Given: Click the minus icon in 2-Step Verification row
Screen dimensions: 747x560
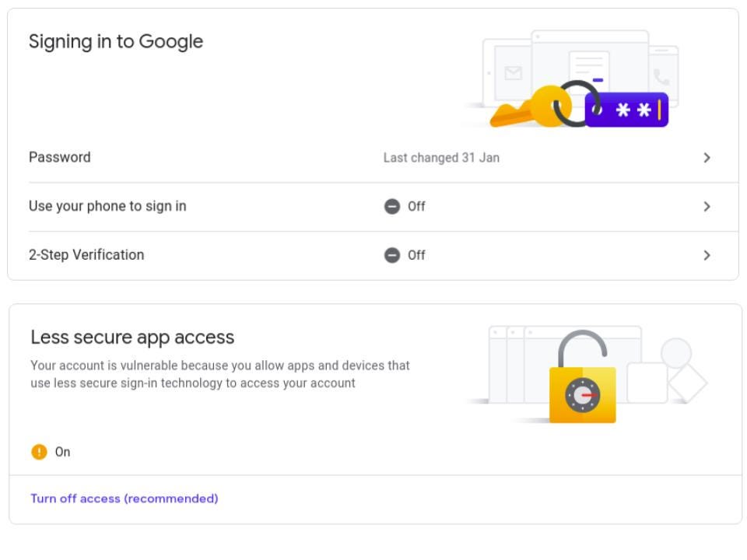Looking at the screenshot, I should (392, 255).
